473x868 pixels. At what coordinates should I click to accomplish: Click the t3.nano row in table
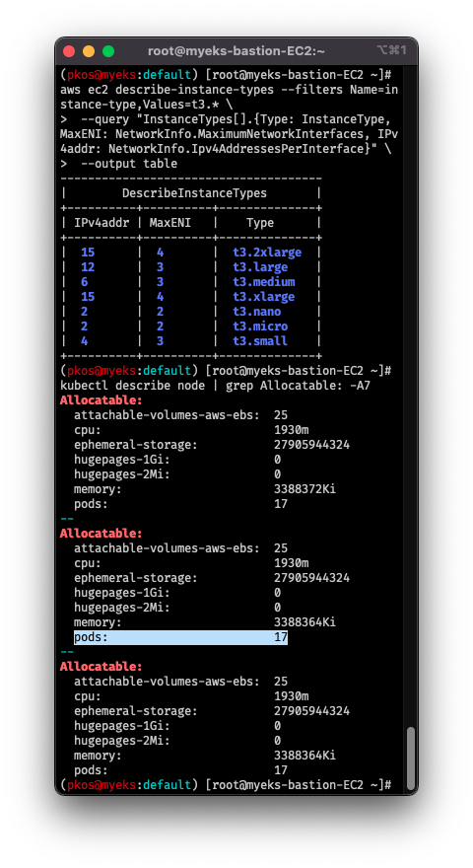[191, 312]
